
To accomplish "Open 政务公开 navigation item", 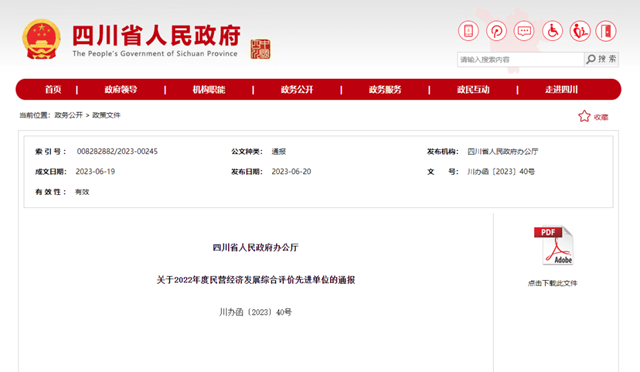I will (297, 89).
